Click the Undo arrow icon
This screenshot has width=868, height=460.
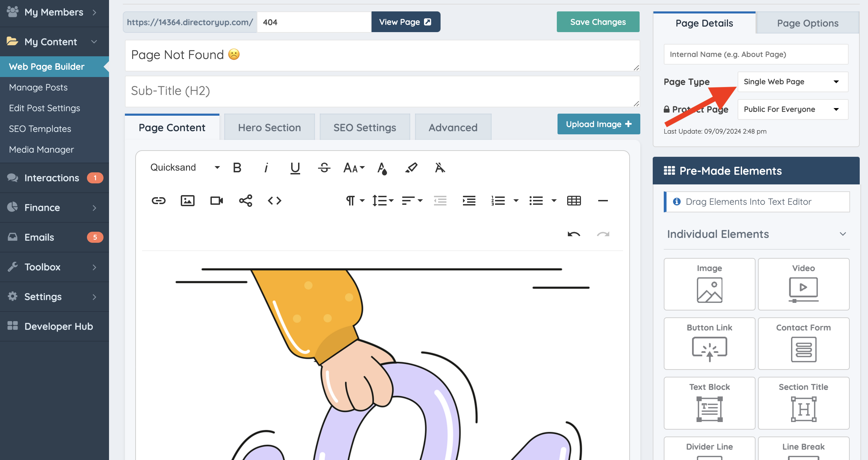point(574,234)
